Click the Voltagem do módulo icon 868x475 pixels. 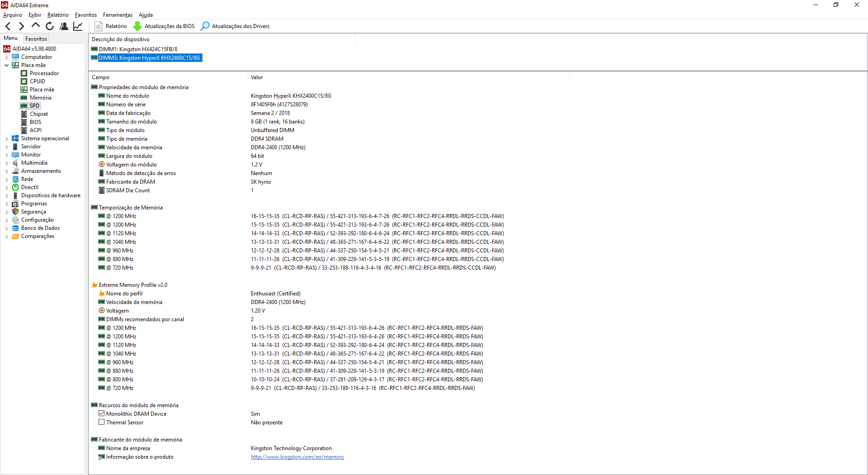point(102,165)
